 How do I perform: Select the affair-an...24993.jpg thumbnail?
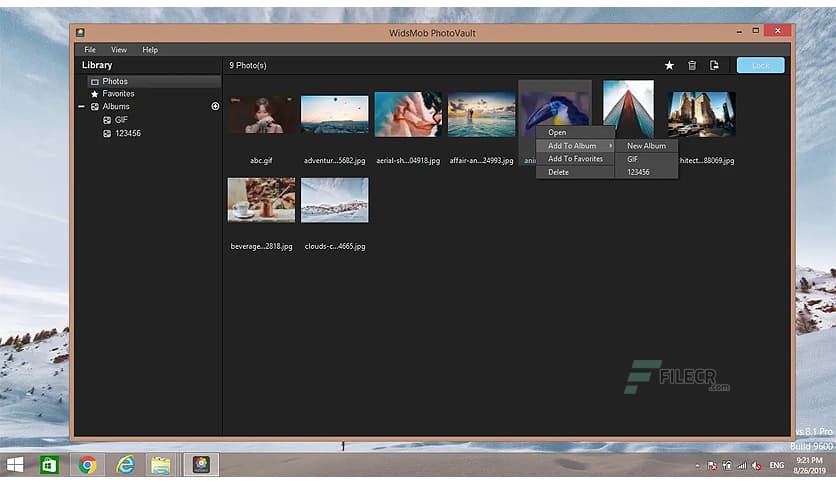tap(481, 114)
